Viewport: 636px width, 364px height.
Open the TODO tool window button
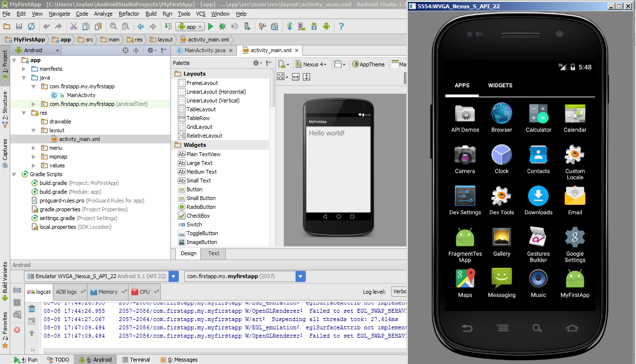coord(58,360)
